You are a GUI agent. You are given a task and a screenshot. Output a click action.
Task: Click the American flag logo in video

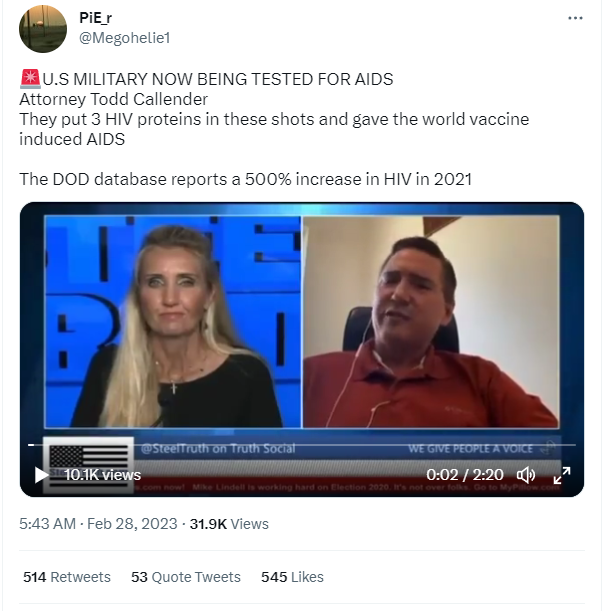click(88, 466)
